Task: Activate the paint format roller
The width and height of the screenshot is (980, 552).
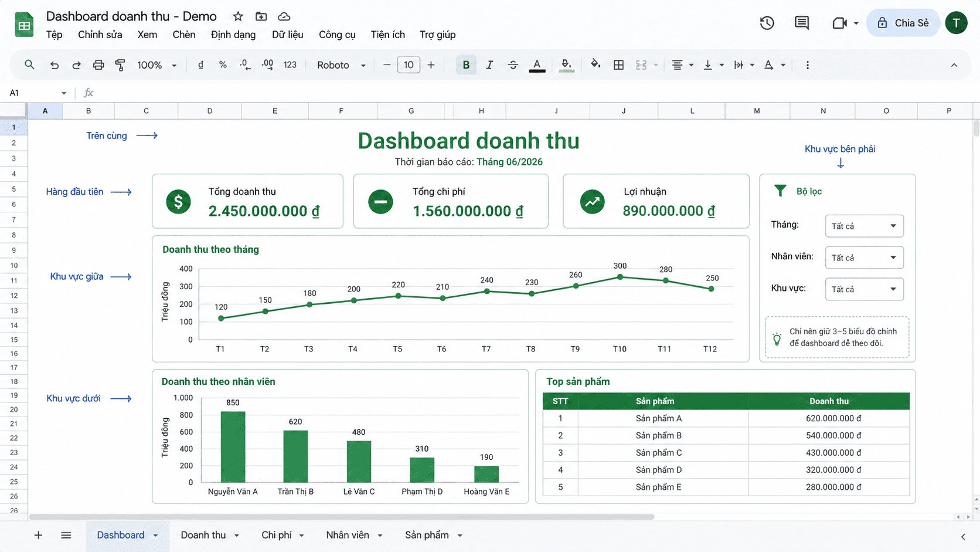Action: [120, 65]
